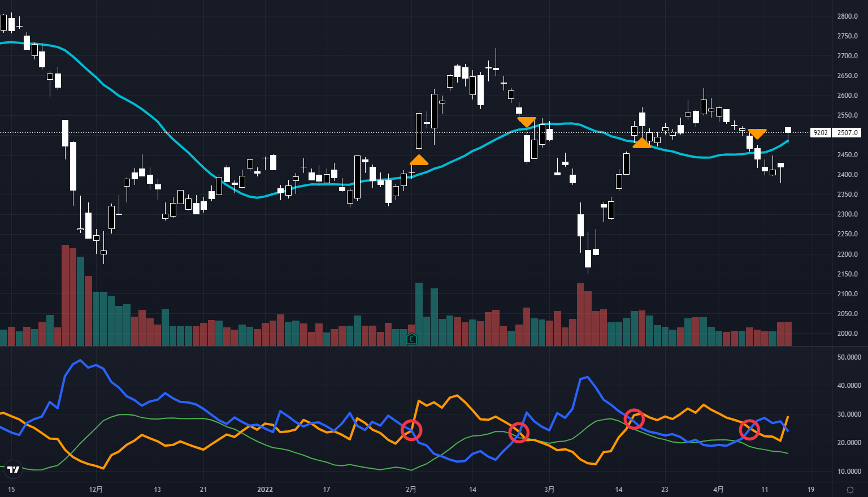
Task: Click the orange down-arrow signal in late February
Action: pyautogui.click(x=526, y=122)
